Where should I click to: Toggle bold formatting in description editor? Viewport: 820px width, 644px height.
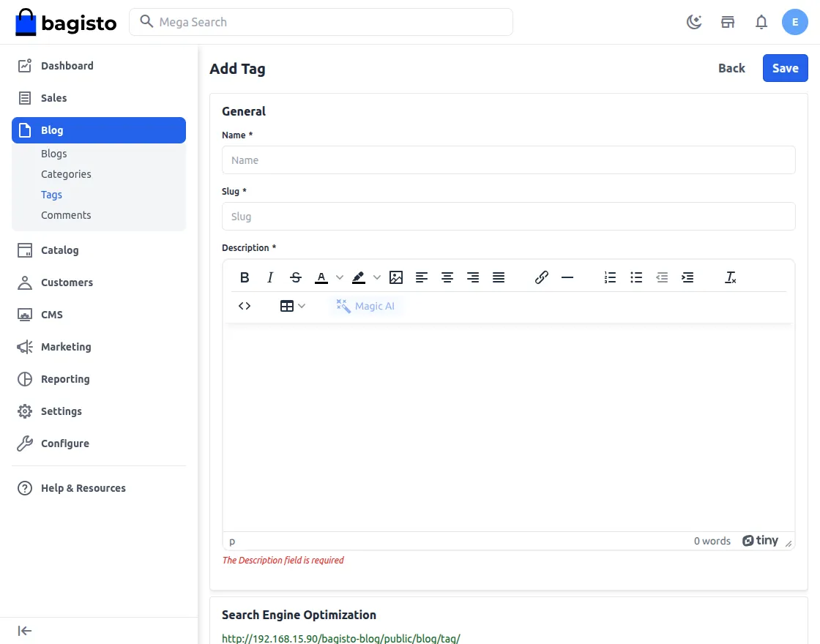pyautogui.click(x=245, y=277)
